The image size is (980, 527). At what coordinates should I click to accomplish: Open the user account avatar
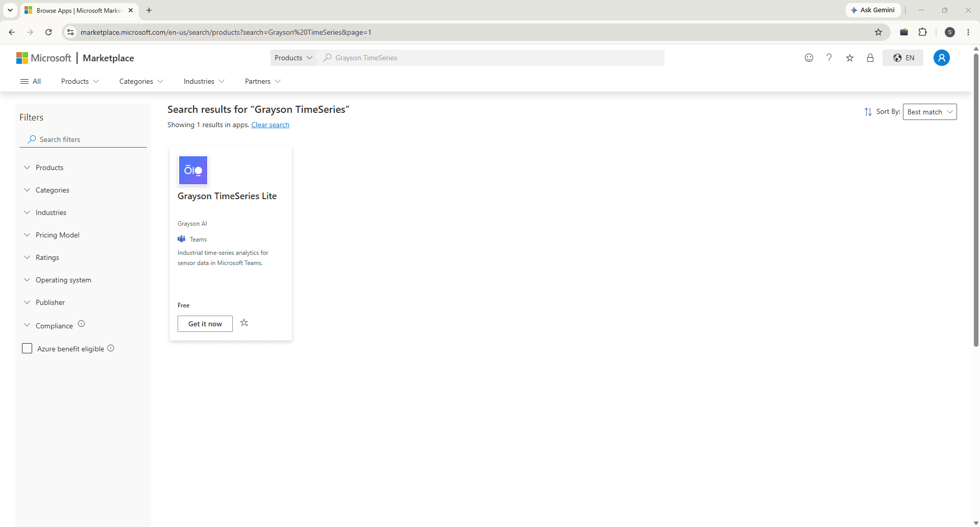(x=942, y=58)
